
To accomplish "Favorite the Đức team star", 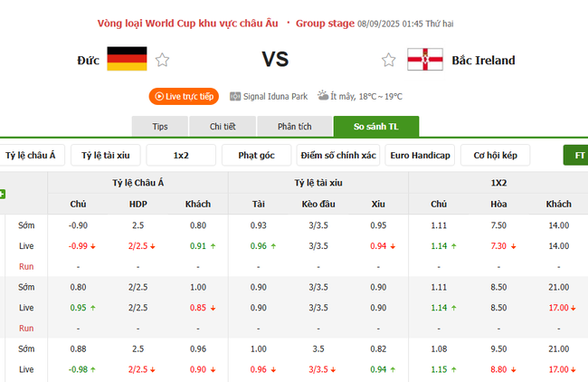I will (x=163, y=60).
